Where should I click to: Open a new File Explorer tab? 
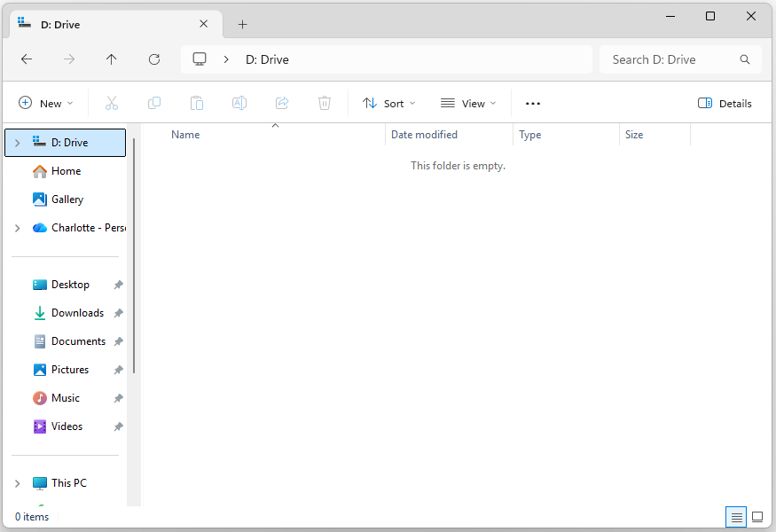pyautogui.click(x=242, y=24)
